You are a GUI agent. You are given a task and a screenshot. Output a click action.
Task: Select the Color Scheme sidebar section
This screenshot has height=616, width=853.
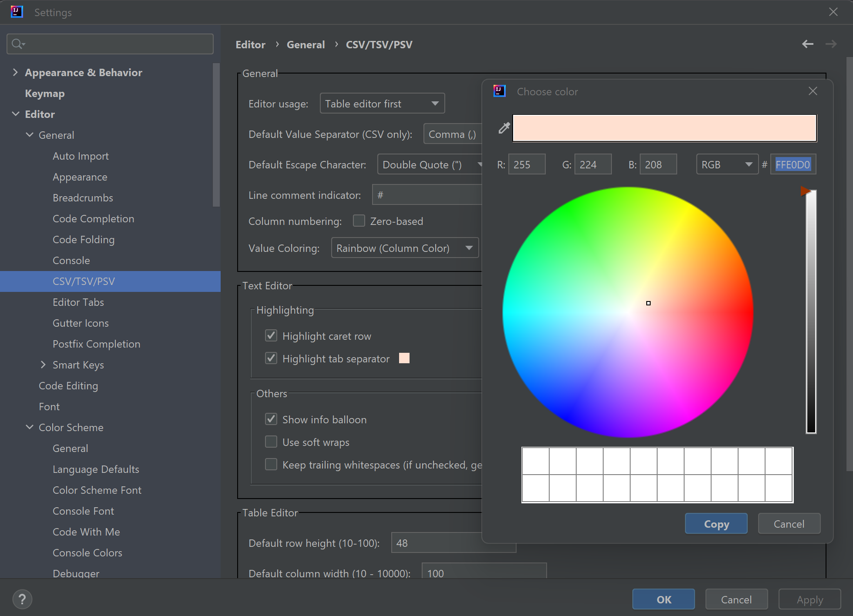click(x=71, y=428)
